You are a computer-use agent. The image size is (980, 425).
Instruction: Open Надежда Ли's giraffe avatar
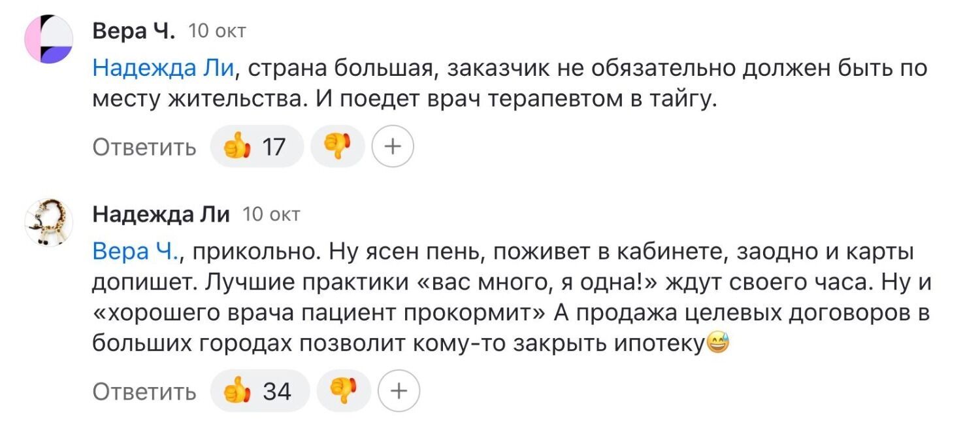pos(49,221)
